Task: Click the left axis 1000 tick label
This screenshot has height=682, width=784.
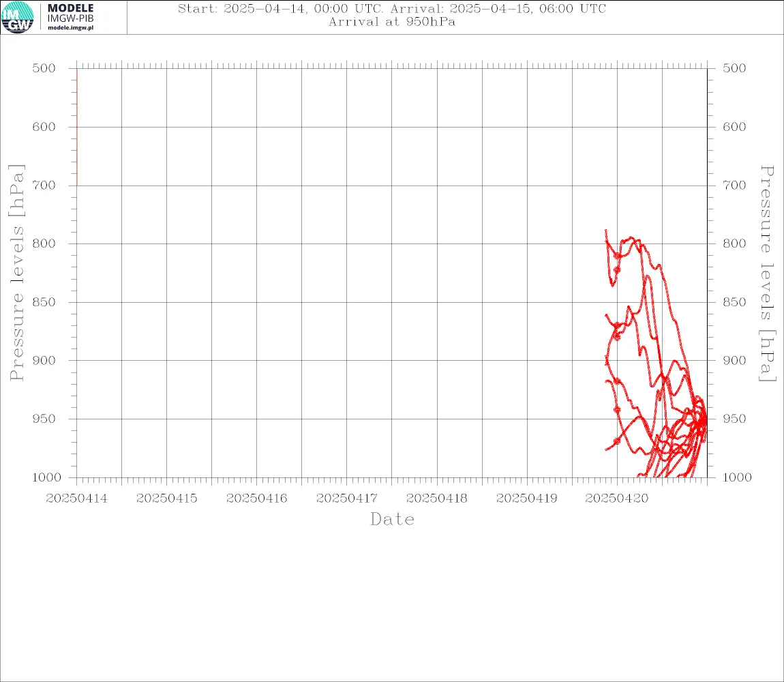Action: [x=47, y=477]
